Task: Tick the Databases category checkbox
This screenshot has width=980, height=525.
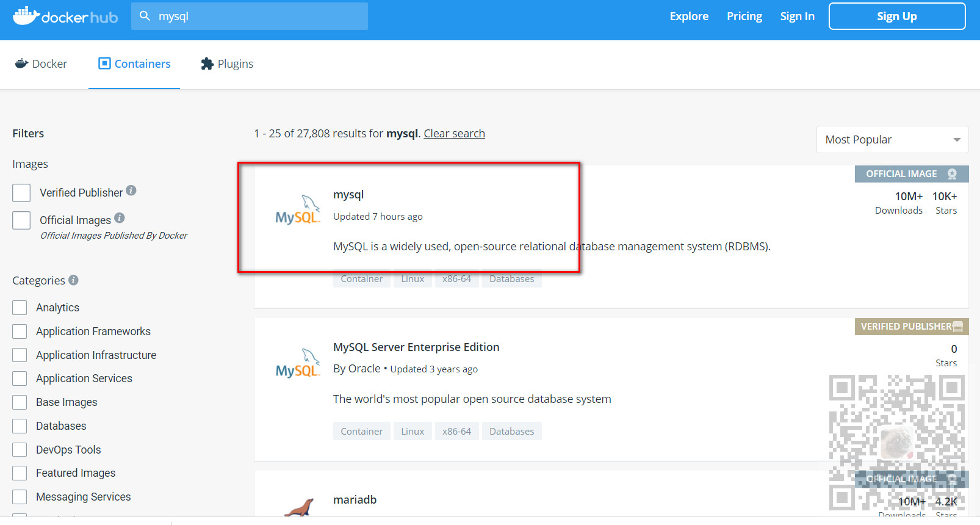Action: pos(20,425)
